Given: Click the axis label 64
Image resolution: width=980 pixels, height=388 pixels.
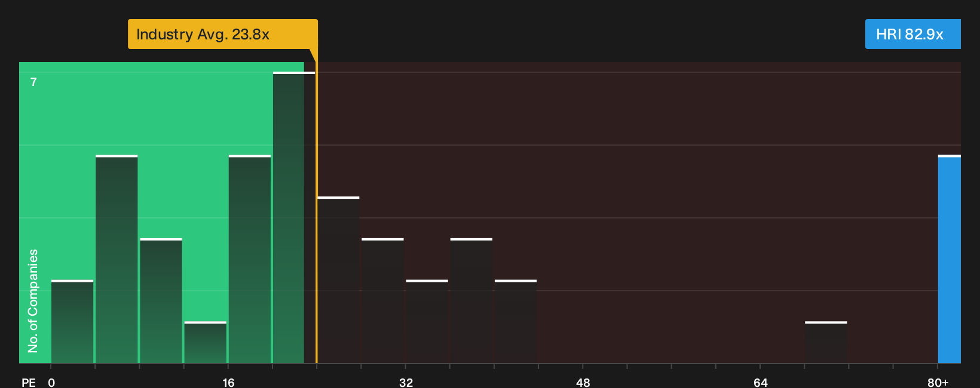Looking at the screenshot, I should click(761, 382).
